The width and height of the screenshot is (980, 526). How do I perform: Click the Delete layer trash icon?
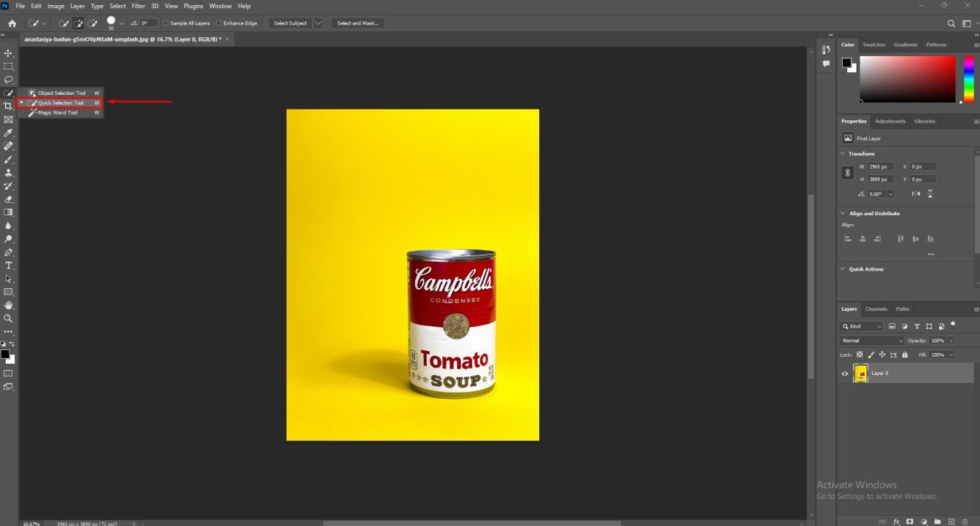[x=965, y=522]
